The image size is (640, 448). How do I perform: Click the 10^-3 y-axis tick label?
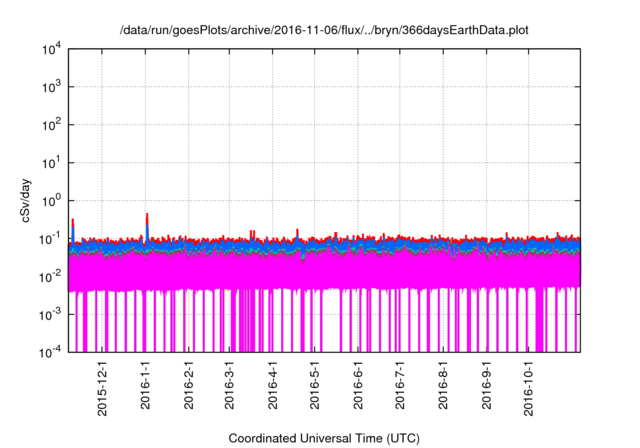tap(51, 315)
